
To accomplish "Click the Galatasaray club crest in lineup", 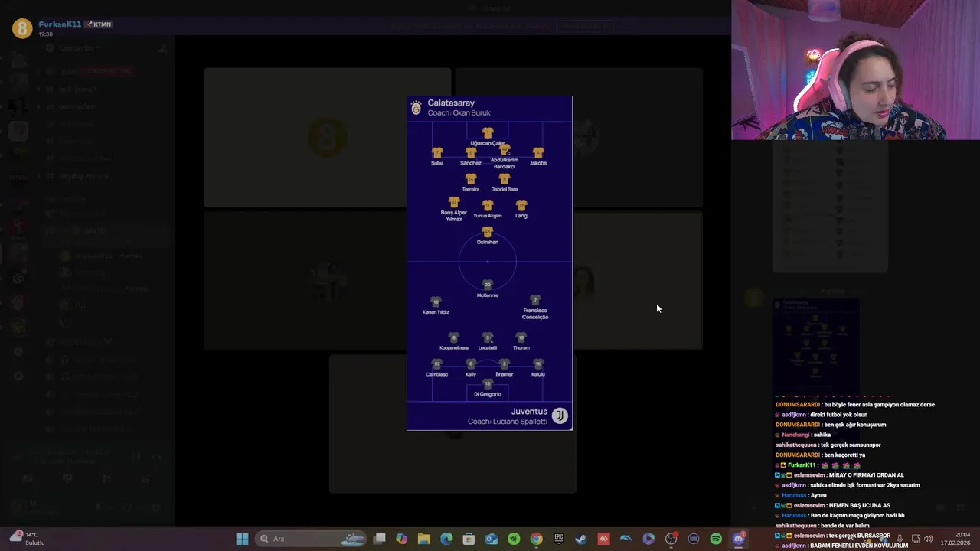I will 416,108.
